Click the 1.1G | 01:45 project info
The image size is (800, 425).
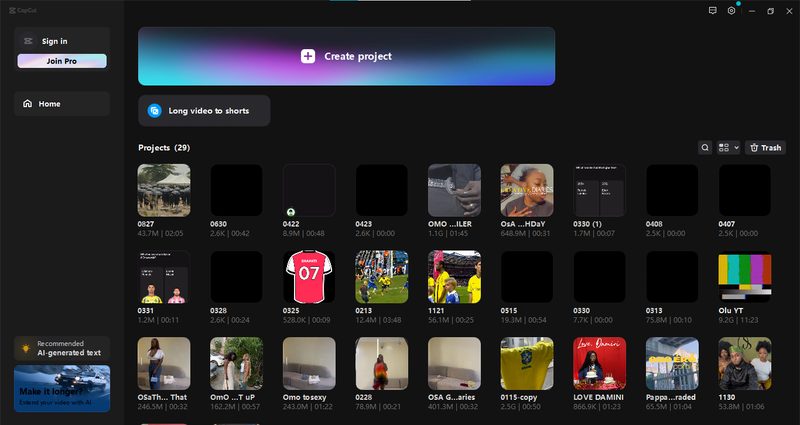(448, 234)
